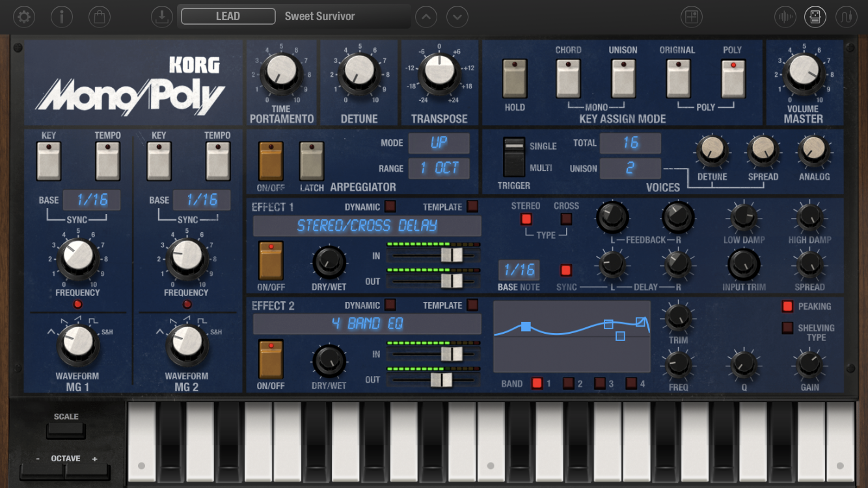Toggle Effect 1 ON/OFF switch

(x=271, y=260)
